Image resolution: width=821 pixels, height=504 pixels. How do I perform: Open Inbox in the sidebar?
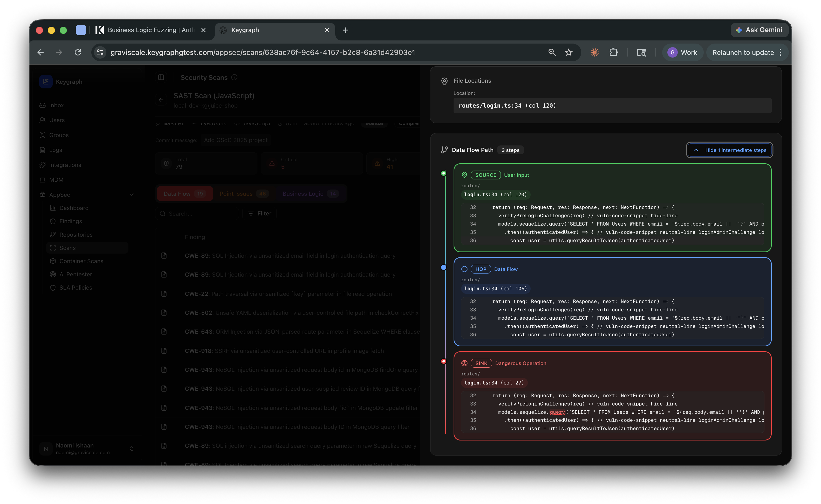[56, 105]
